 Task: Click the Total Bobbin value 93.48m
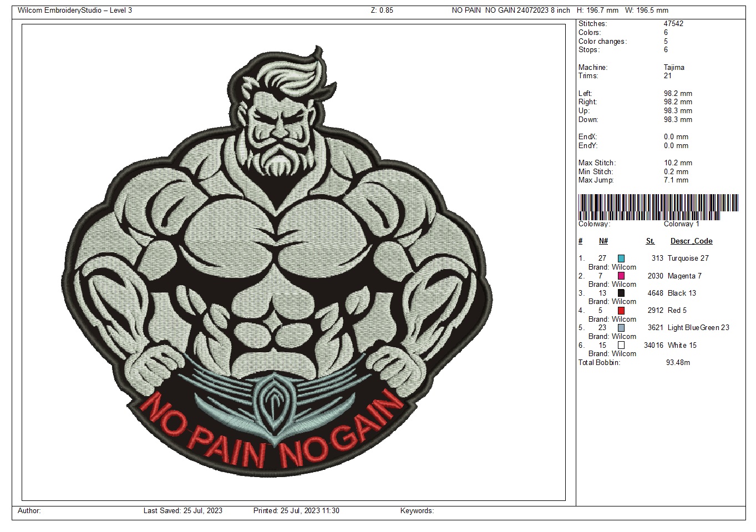(x=678, y=363)
